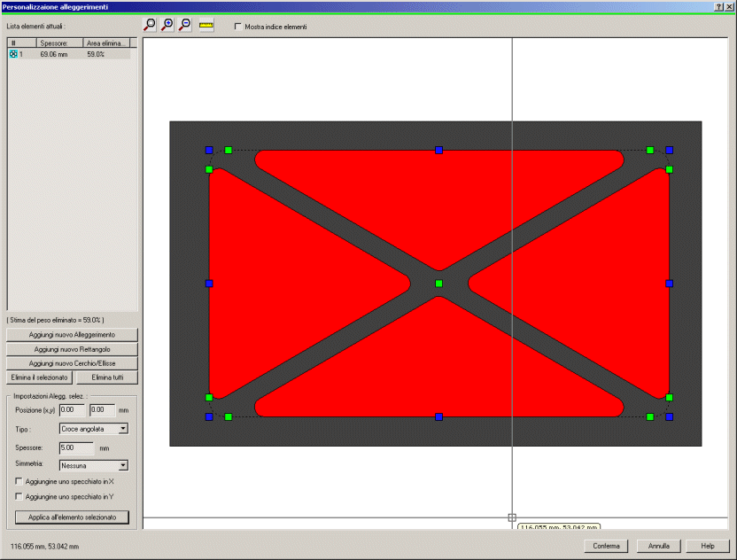
Task: Select the green handle below top-left blue corner
Action: pos(209,169)
